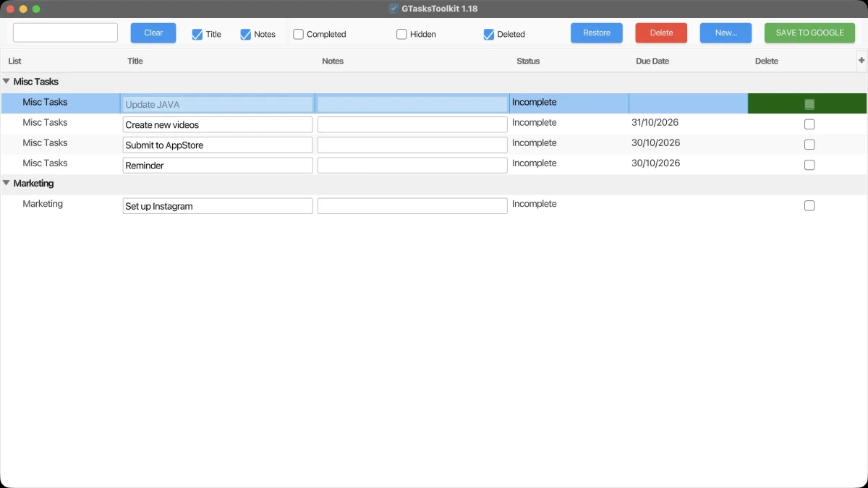Toggle the Notes filter checkbox
This screenshot has height=488, width=868.
(x=245, y=34)
